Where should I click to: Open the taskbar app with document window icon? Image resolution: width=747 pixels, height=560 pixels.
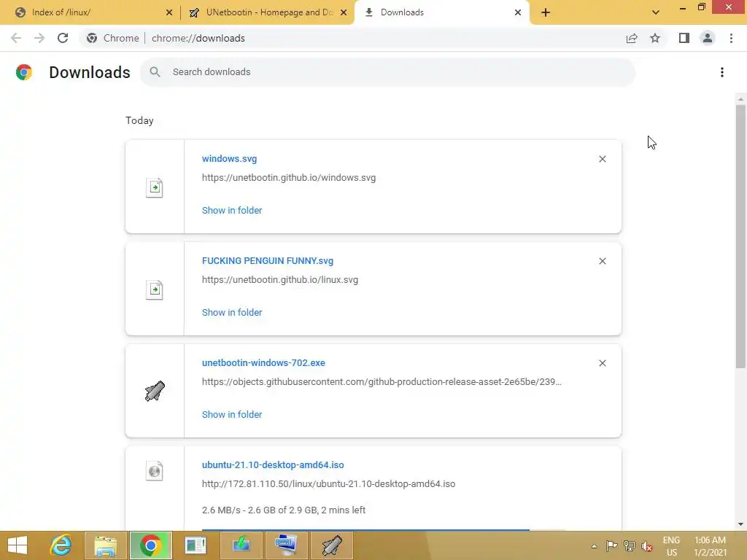click(196, 545)
